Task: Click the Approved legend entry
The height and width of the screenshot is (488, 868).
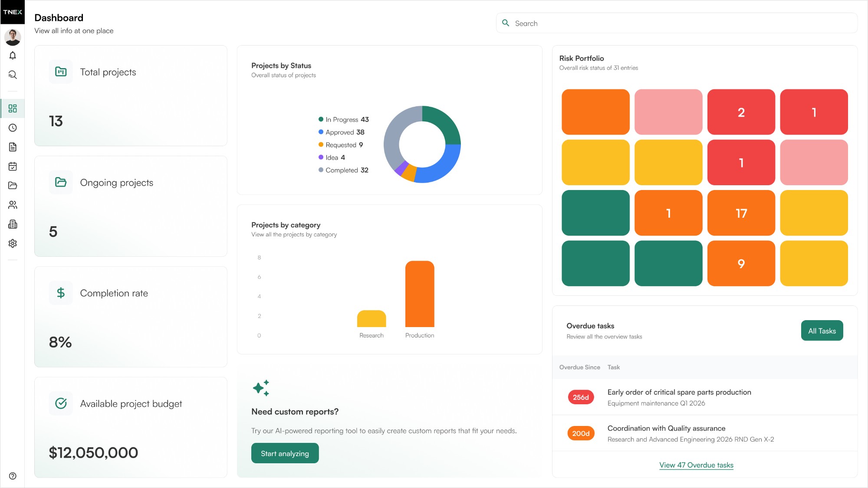Action: pos(342,132)
